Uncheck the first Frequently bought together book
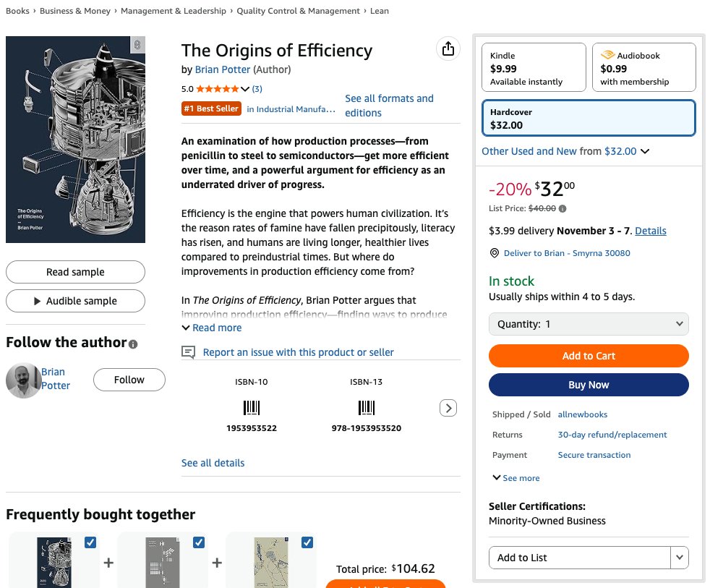This screenshot has height=588, width=710. pyautogui.click(x=90, y=542)
